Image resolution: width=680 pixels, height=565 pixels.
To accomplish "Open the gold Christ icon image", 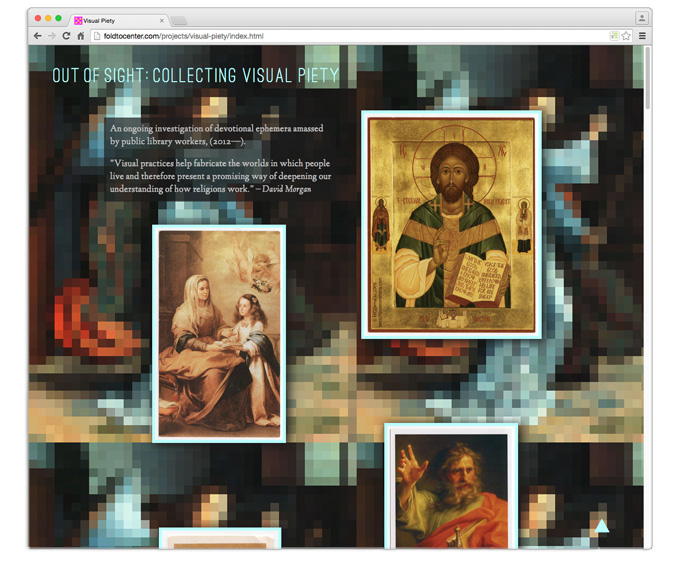I will (x=451, y=225).
